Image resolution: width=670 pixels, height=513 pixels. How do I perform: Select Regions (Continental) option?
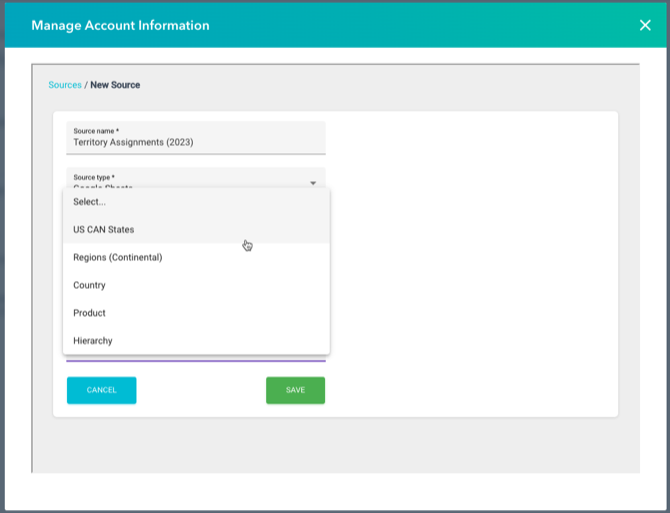coord(196,258)
